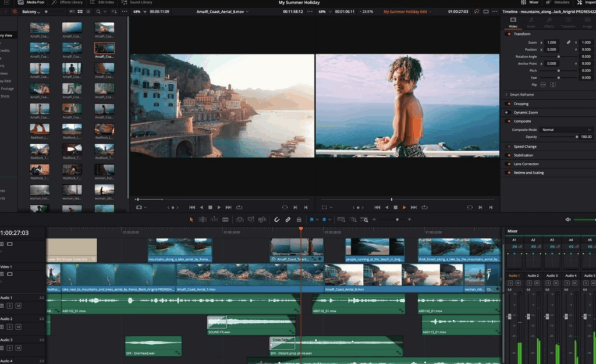Click the media pool sort icon
Viewport: 596px width, 364px height.
pos(114,12)
